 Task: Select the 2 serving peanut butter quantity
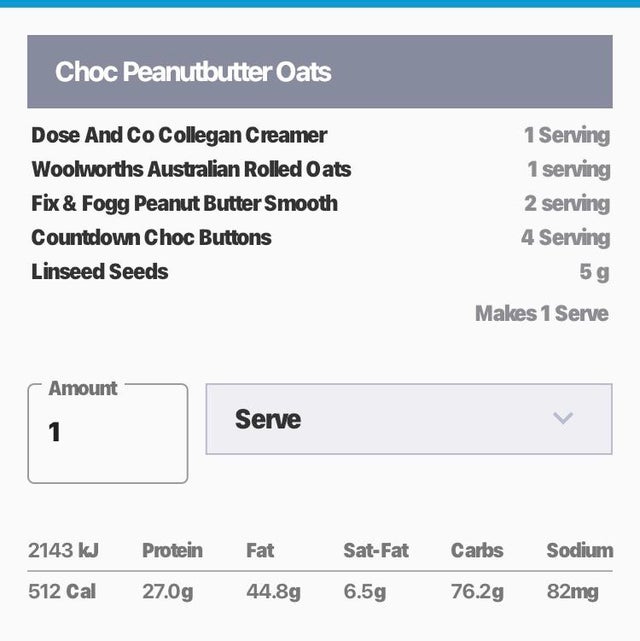pos(566,203)
